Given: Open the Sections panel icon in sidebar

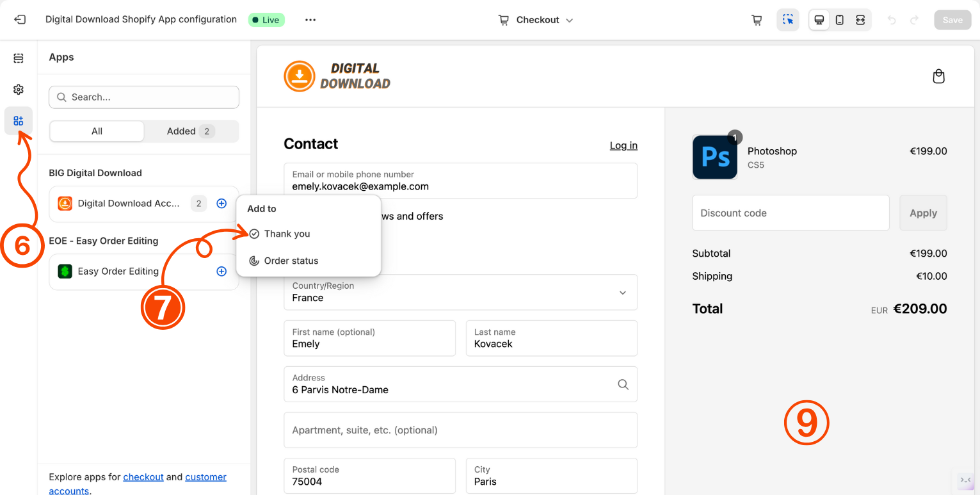Looking at the screenshot, I should (x=19, y=58).
